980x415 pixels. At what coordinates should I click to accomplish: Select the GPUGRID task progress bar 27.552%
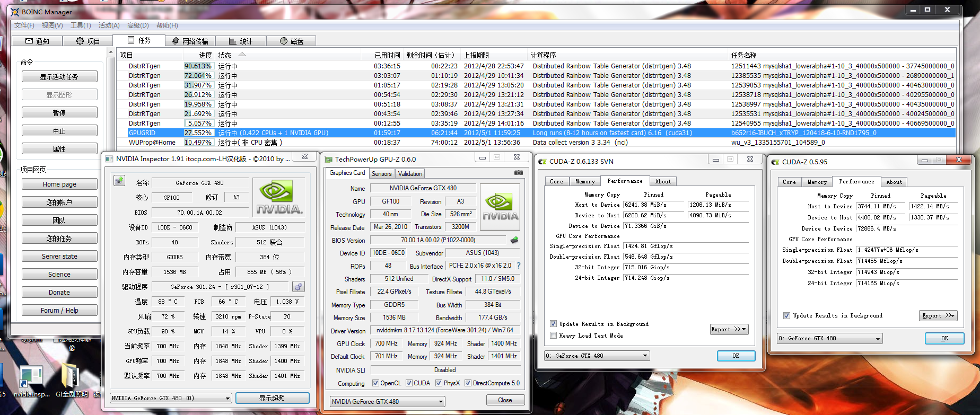click(199, 133)
